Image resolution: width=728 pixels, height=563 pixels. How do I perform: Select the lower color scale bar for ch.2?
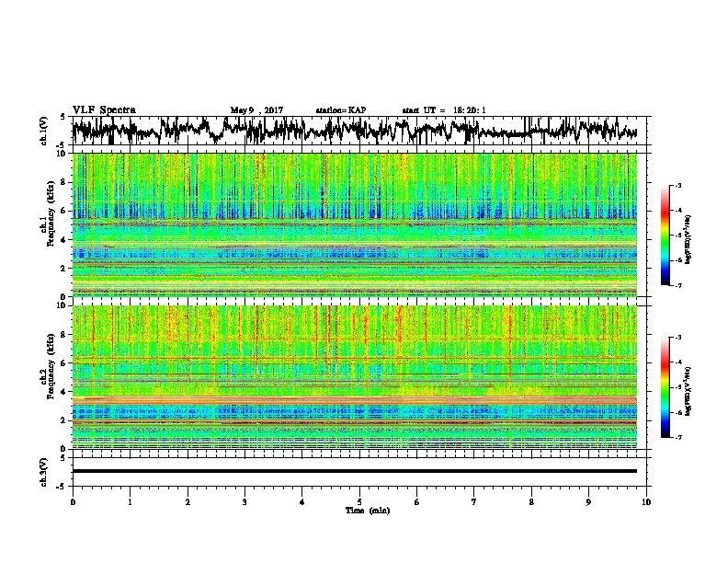665,387
